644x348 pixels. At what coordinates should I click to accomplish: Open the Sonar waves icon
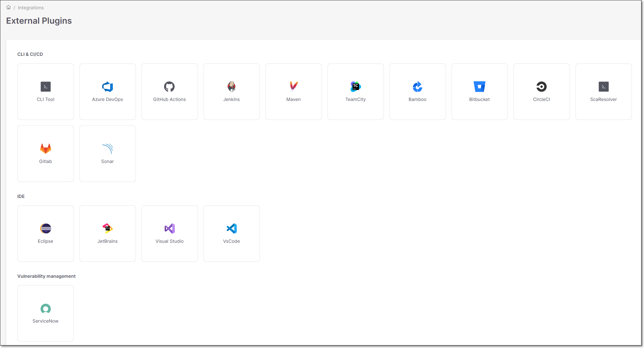[108, 149]
